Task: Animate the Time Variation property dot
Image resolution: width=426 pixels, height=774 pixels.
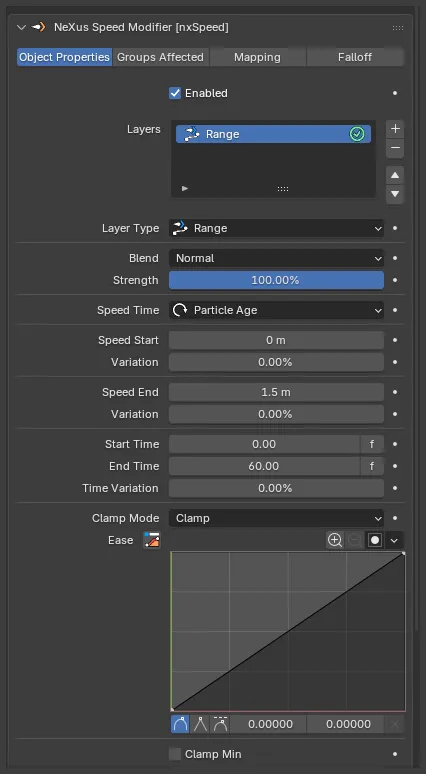Action: 395,488
